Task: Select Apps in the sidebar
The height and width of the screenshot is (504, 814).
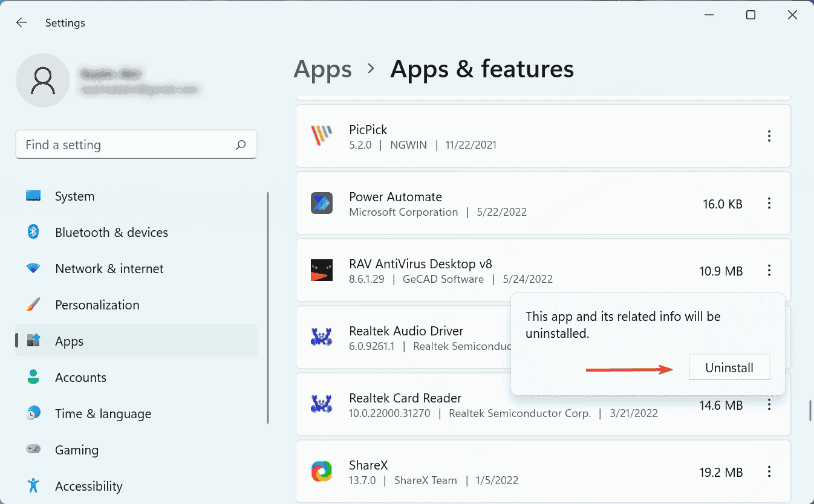Action: (136, 341)
